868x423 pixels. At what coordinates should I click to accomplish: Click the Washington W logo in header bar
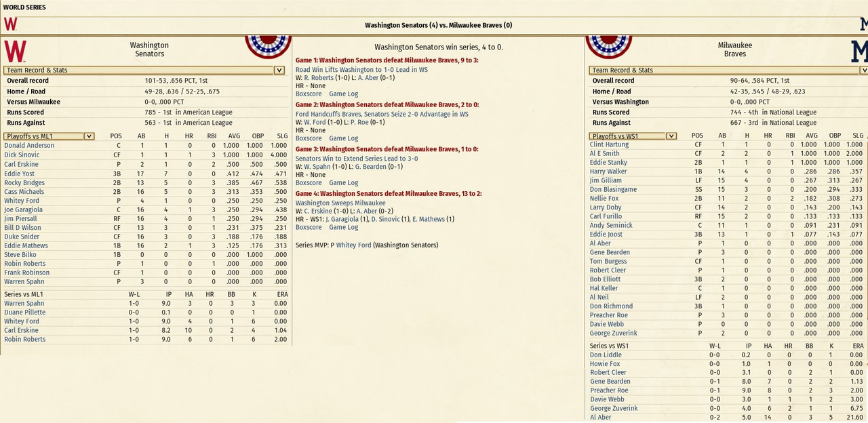coord(10,24)
